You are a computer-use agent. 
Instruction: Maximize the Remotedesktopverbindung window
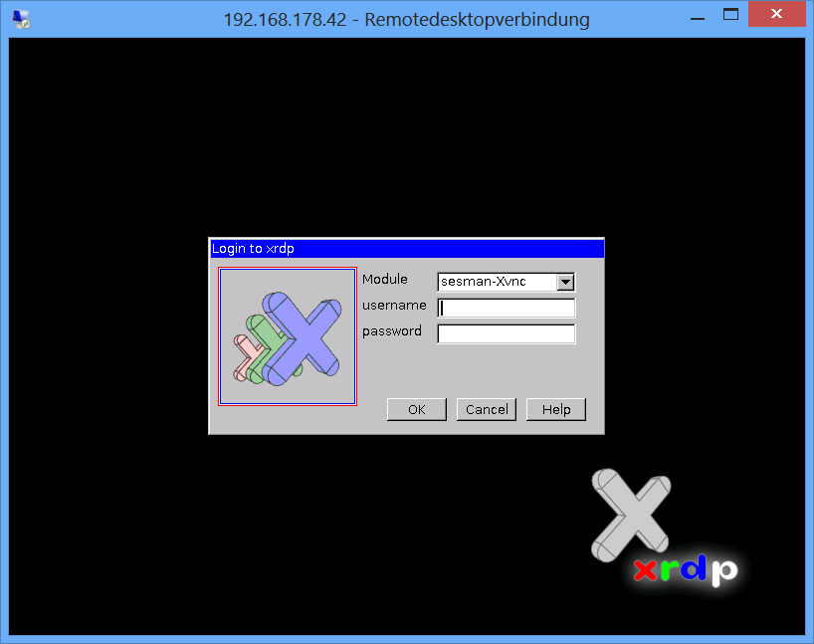click(x=731, y=15)
